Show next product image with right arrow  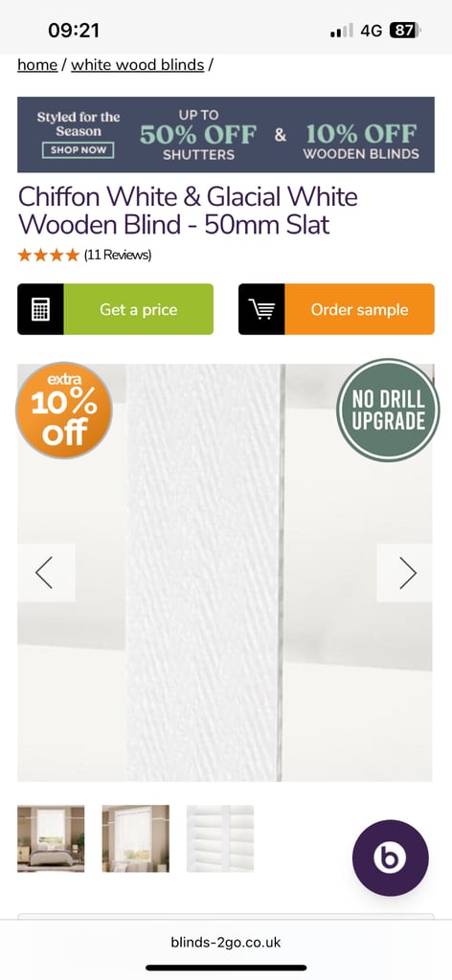tap(405, 572)
